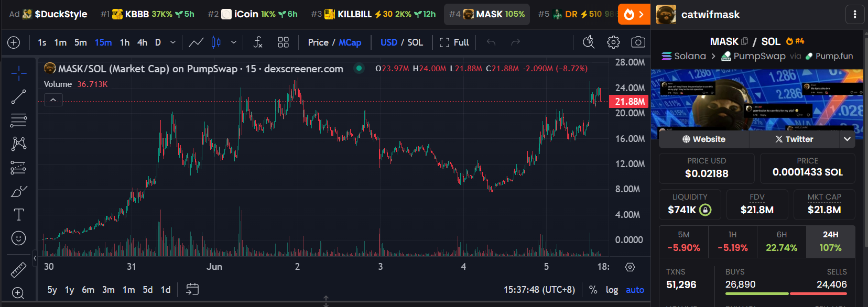Select the ruler measure tool

click(18, 270)
